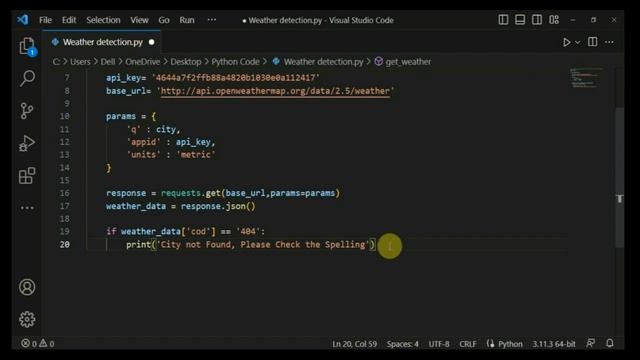640x360 pixels.
Task: Split the editor to the right
Action: click(592, 42)
